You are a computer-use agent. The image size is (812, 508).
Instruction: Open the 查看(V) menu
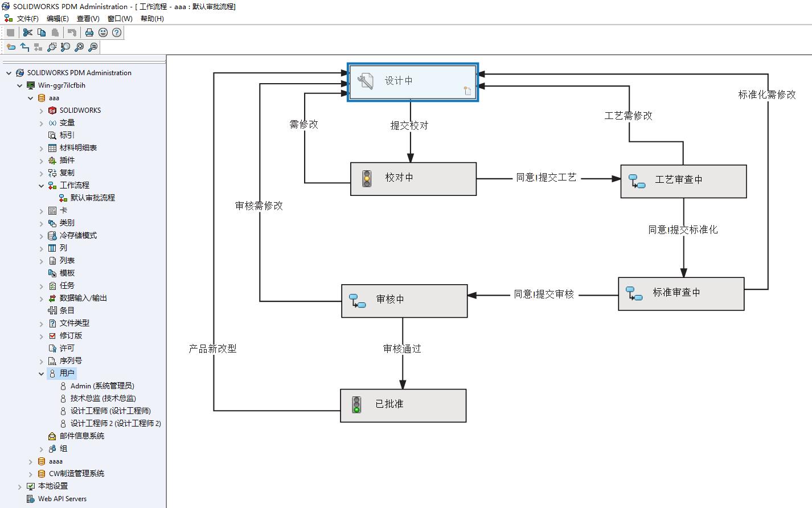pyautogui.click(x=88, y=18)
